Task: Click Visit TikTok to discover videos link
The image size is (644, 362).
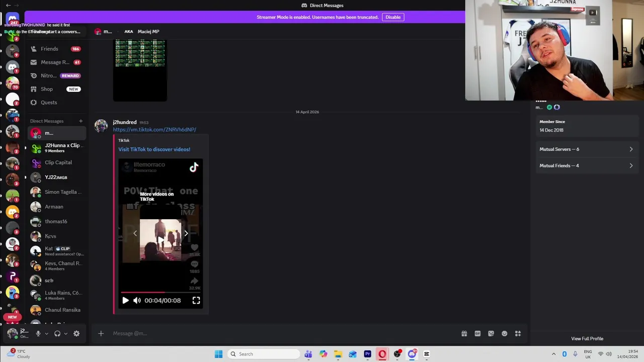Action: [154, 149]
